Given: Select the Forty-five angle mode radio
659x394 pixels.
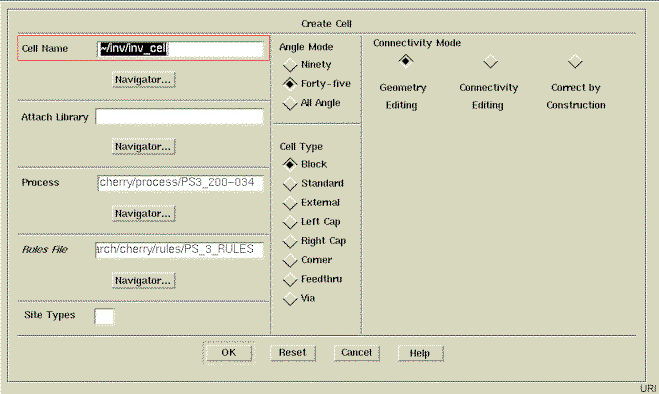Looking at the screenshot, I should click(x=290, y=84).
